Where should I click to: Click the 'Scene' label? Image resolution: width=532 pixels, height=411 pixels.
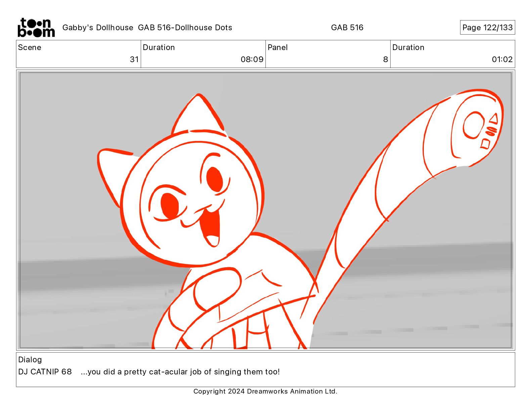tap(30, 47)
